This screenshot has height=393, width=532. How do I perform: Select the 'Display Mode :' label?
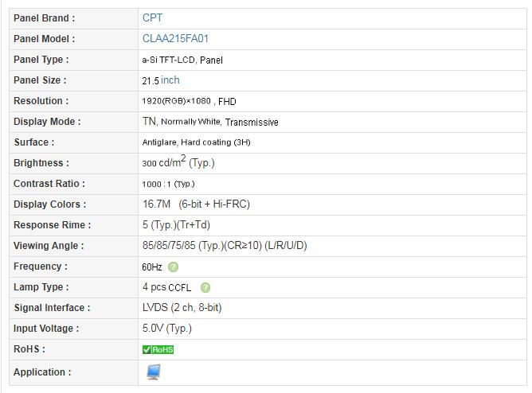coord(47,122)
